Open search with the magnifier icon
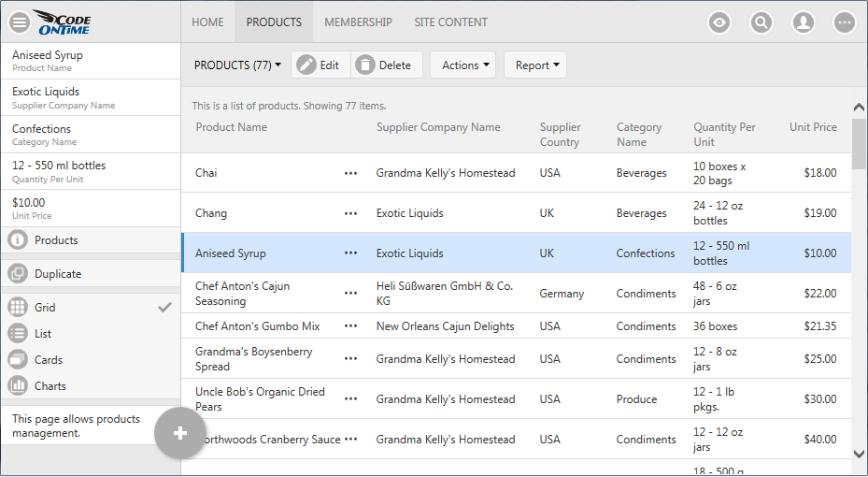Viewport: 868px width, 477px height. pyautogui.click(x=761, y=22)
